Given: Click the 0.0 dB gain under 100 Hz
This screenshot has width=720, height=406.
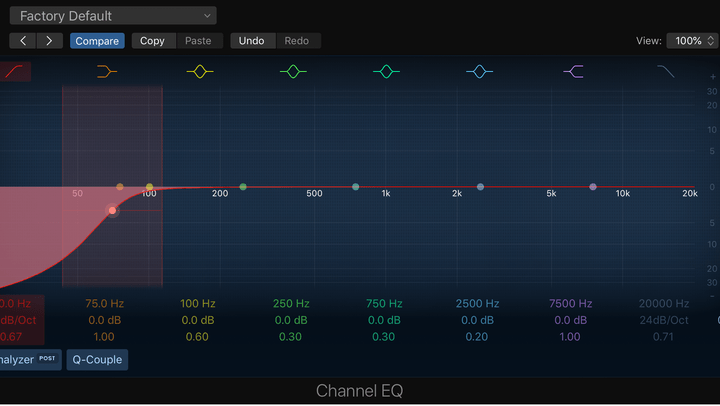Looking at the screenshot, I should [198, 320].
